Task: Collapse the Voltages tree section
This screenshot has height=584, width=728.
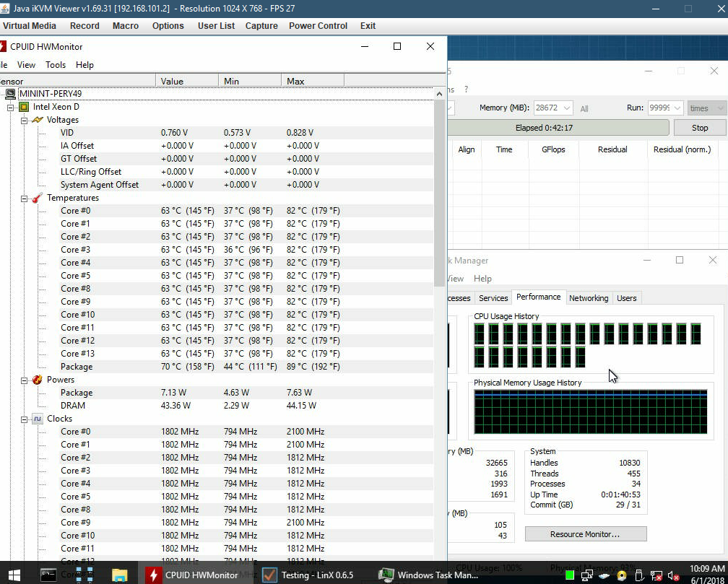Action: [24, 121]
